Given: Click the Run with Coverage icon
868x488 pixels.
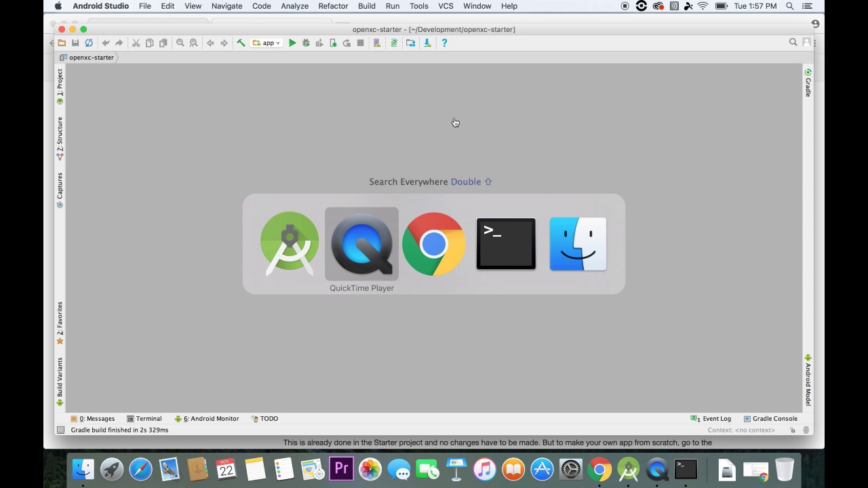Looking at the screenshot, I should tap(319, 43).
